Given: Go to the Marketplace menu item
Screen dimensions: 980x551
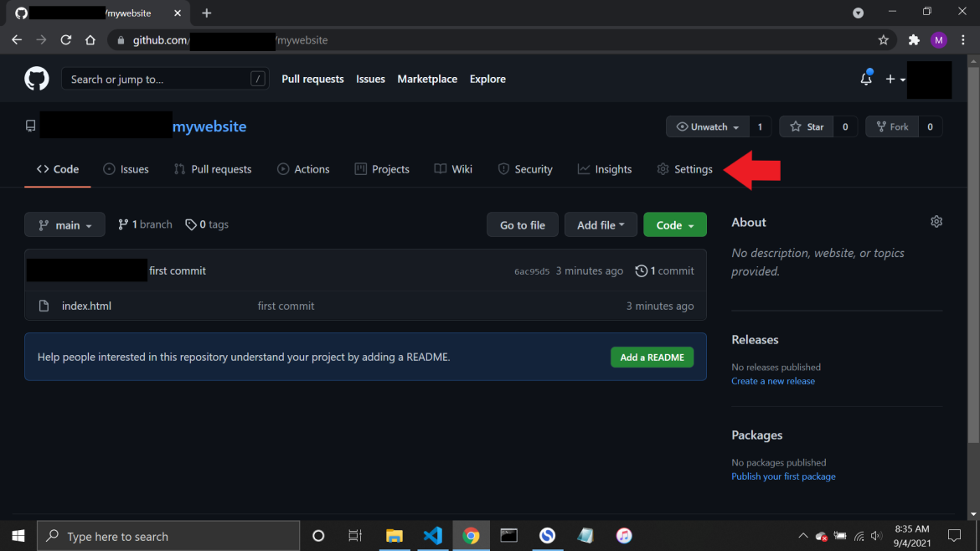Looking at the screenshot, I should pos(427,78).
